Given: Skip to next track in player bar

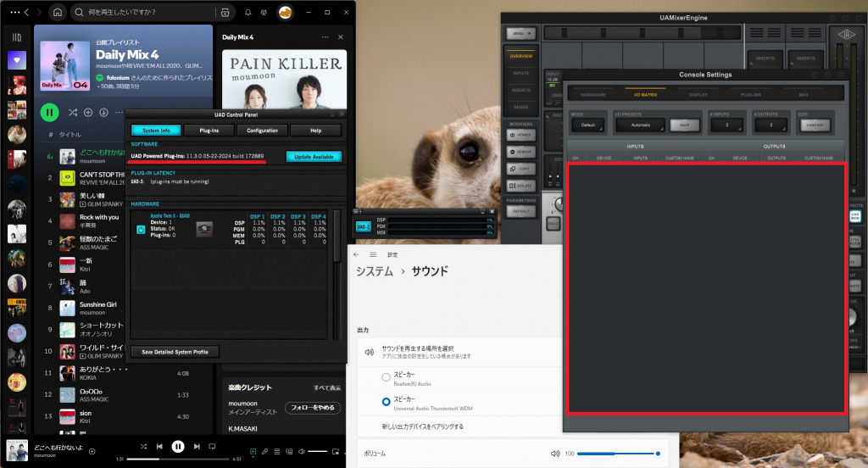Looking at the screenshot, I should [197, 446].
